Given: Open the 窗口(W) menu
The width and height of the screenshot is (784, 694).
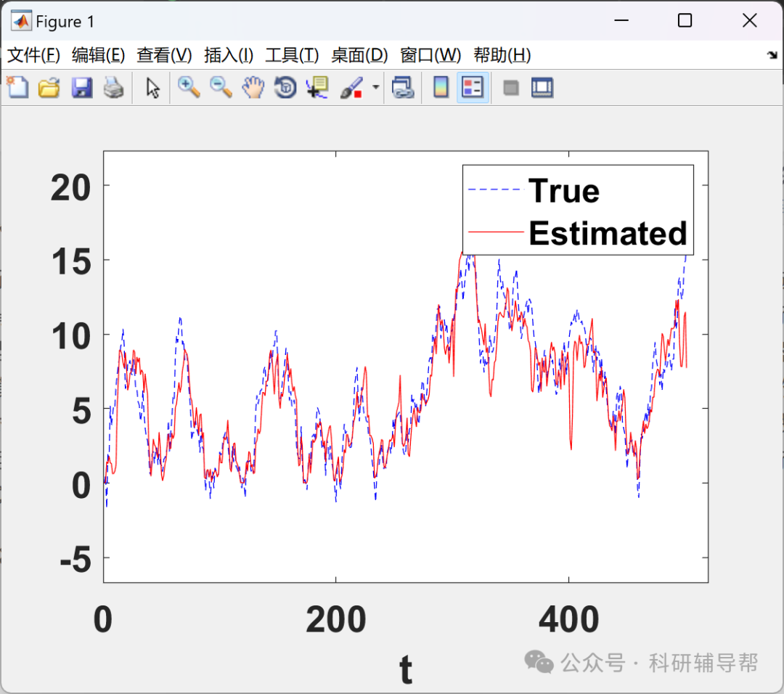Looking at the screenshot, I should (x=430, y=55).
